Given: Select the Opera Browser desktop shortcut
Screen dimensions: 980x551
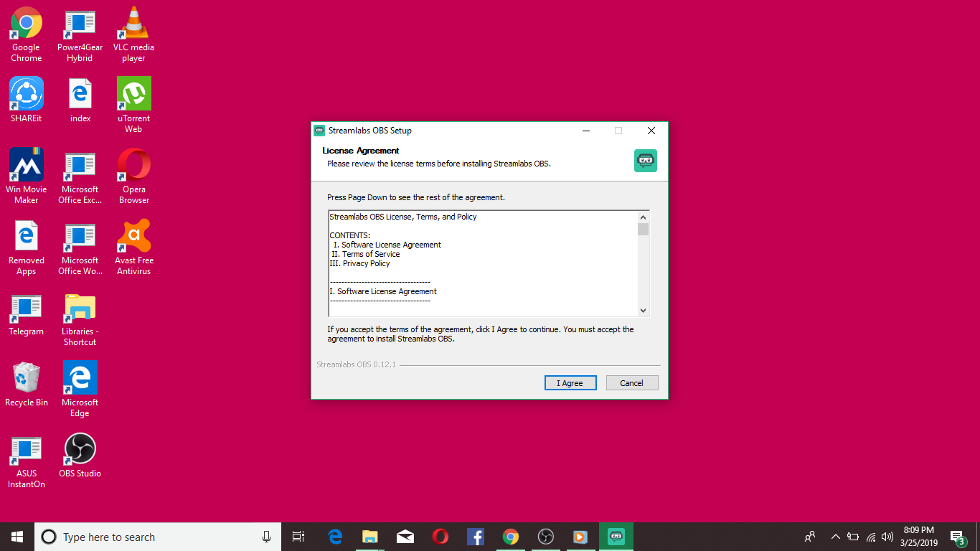Looking at the screenshot, I should 133,176.
